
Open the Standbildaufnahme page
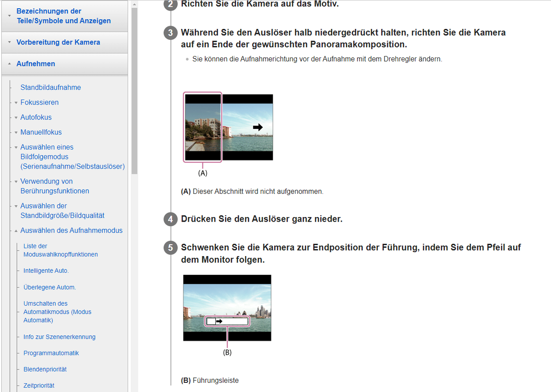click(x=51, y=87)
